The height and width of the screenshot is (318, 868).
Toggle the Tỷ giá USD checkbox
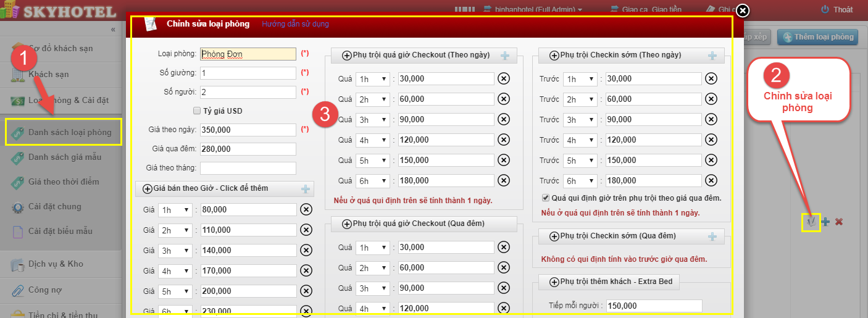pyautogui.click(x=197, y=111)
